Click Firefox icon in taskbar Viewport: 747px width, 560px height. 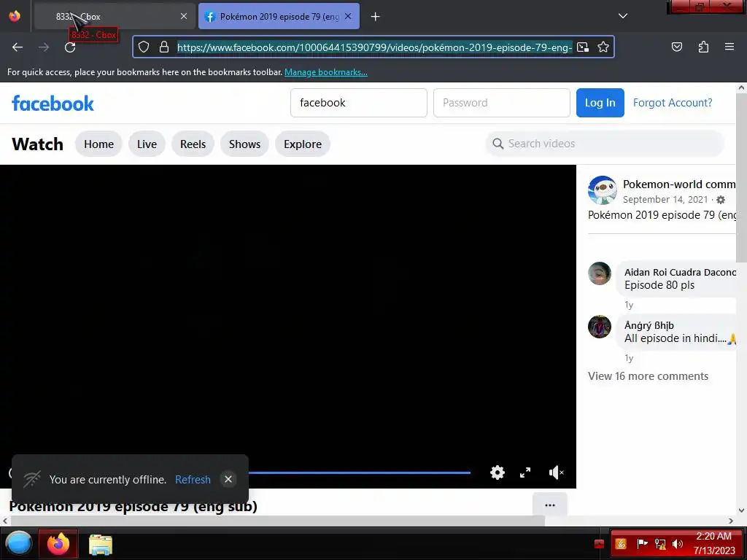point(58,543)
